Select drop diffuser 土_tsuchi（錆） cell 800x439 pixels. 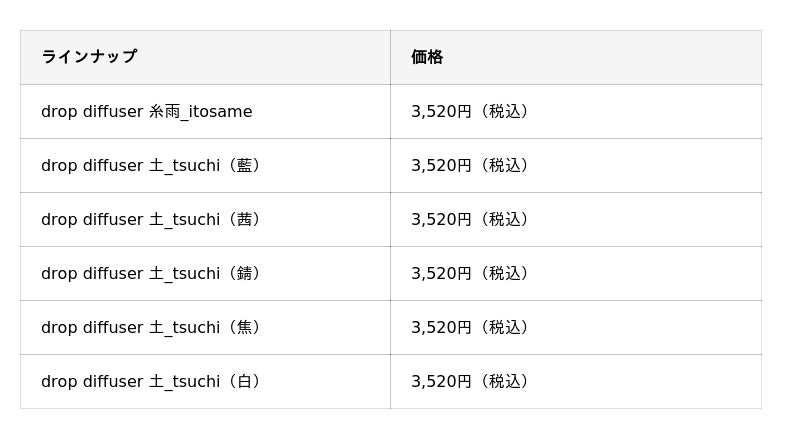pyautogui.click(x=150, y=274)
